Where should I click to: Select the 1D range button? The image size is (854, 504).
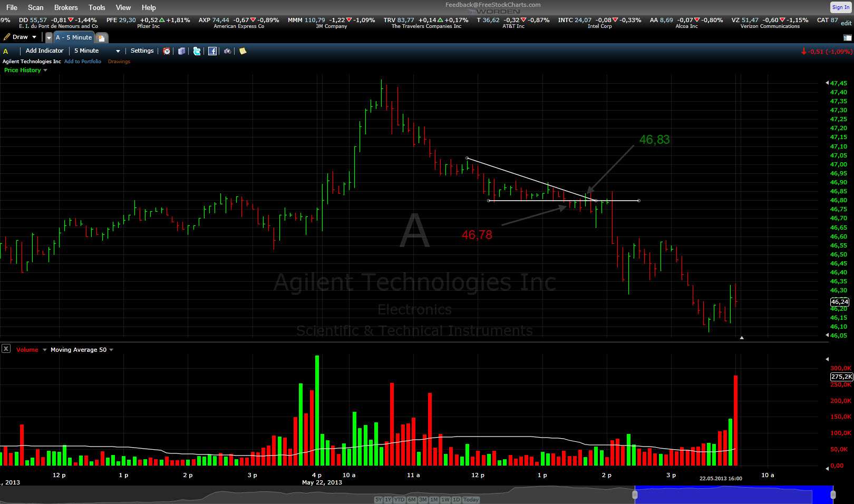coord(457,500)
